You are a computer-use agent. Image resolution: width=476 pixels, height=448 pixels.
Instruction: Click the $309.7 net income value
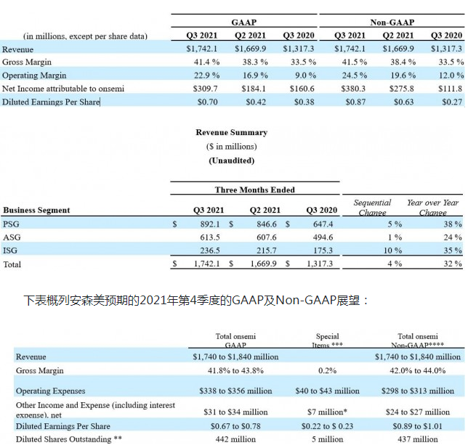tap(196, 89)
